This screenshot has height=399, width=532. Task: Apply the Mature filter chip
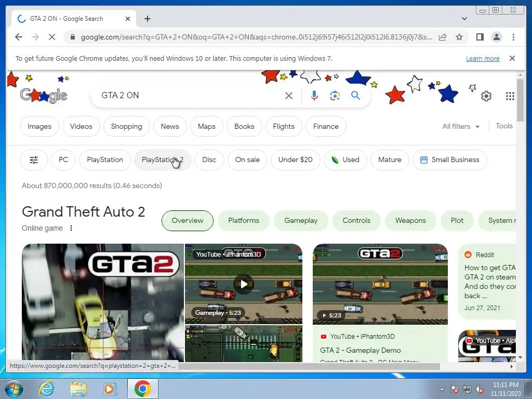[x=390, y=160]
